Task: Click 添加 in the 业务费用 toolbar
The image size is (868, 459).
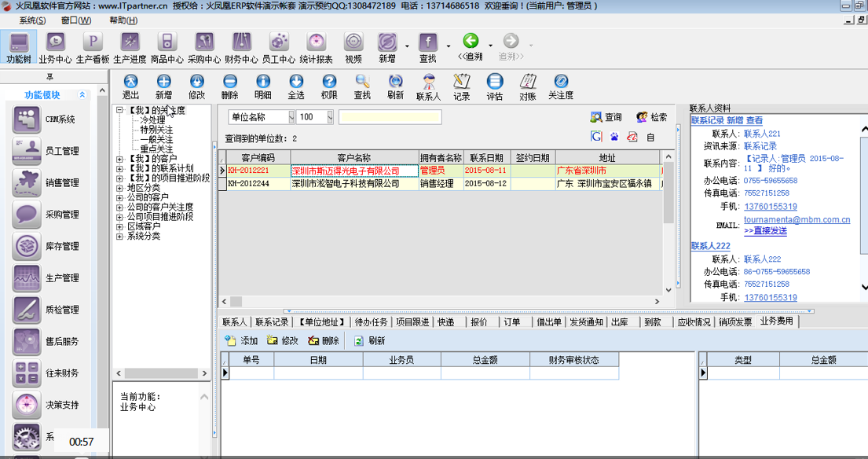Action: (241, 340)
